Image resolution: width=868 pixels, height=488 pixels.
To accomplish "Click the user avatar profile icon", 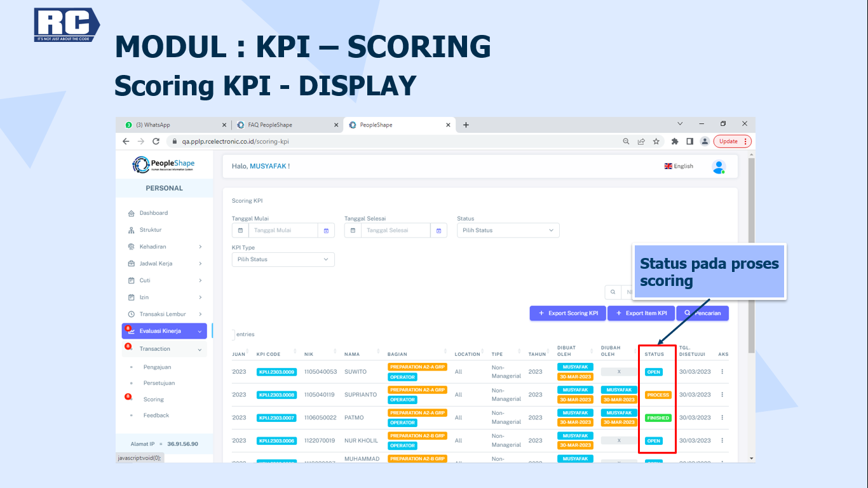I will [x=719, y=166].
